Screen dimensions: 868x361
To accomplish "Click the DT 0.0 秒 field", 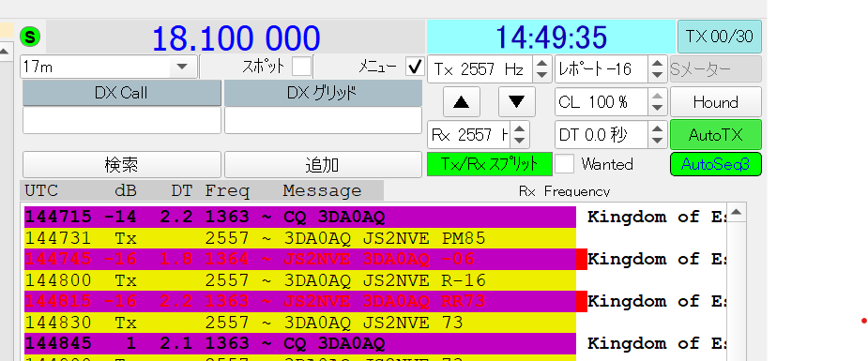I will 602,135.
